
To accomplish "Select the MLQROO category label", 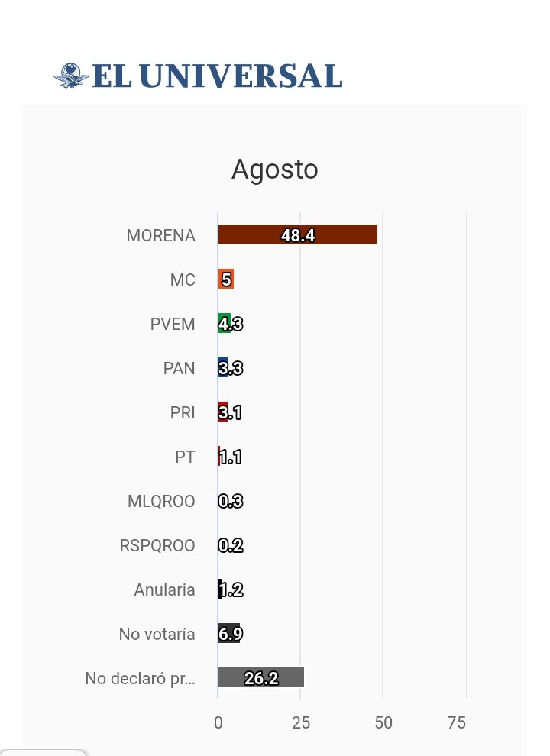I will click(161, 501).
